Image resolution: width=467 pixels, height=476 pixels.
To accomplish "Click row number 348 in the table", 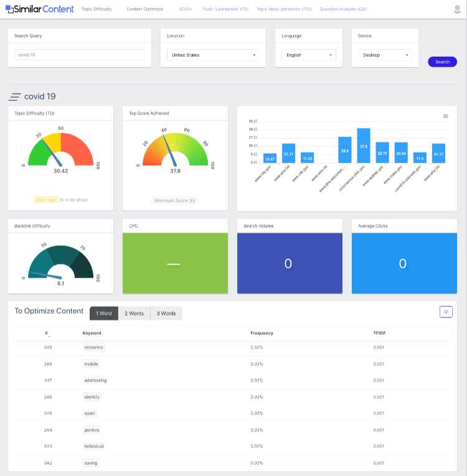I will pos(48,364).
